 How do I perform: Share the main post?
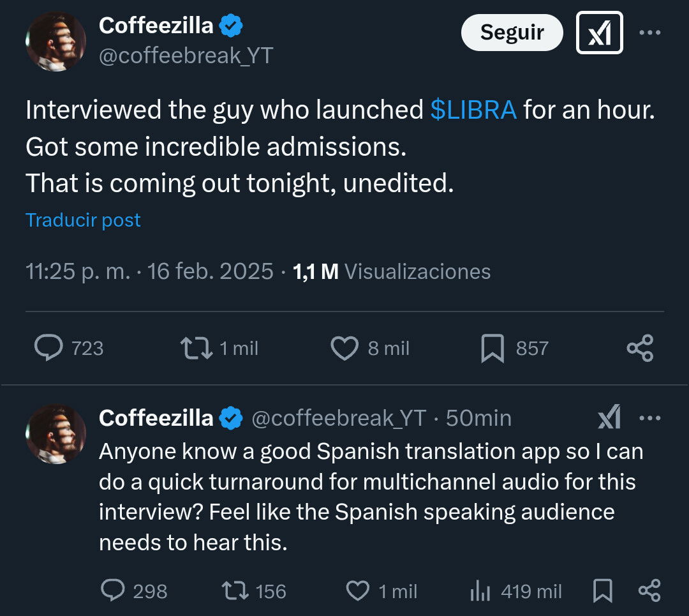point(640,348)
